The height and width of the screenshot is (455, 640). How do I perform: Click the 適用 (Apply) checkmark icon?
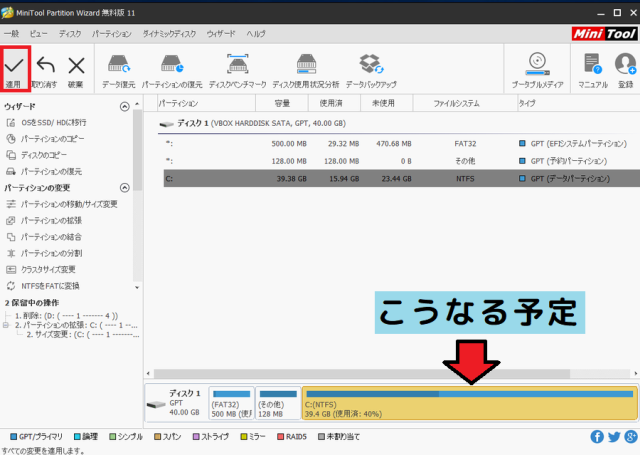point(14,65)
